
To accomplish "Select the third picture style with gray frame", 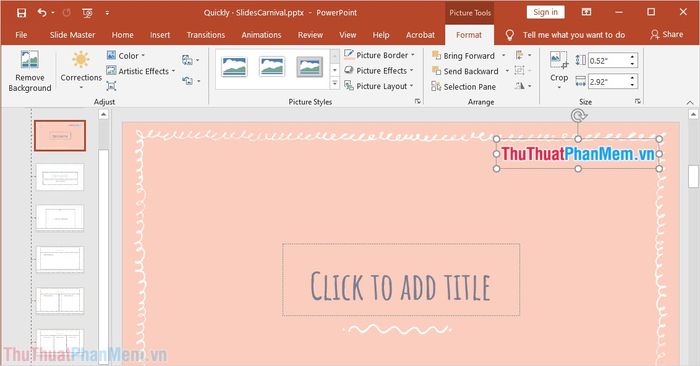I will click(310, 67).
